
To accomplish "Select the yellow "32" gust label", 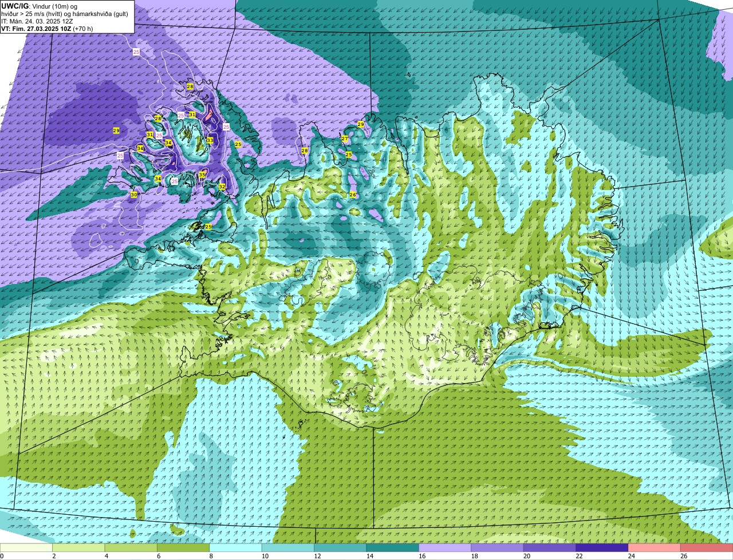I will pos(222,187).
